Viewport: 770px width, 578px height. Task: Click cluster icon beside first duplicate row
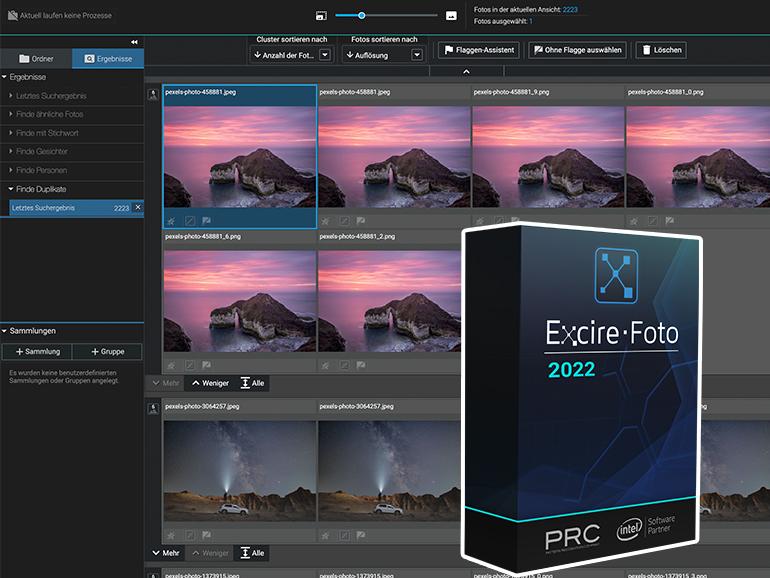point(153,94)
